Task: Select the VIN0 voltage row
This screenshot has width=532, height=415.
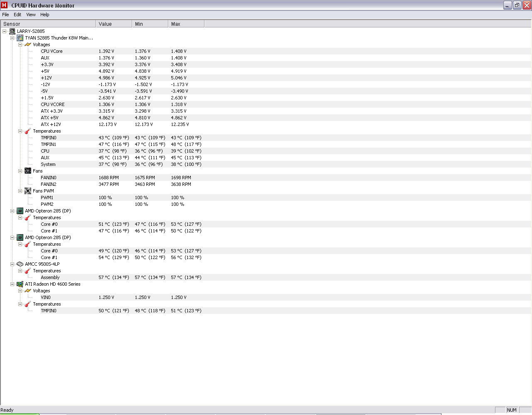Action: click(266, 297)
